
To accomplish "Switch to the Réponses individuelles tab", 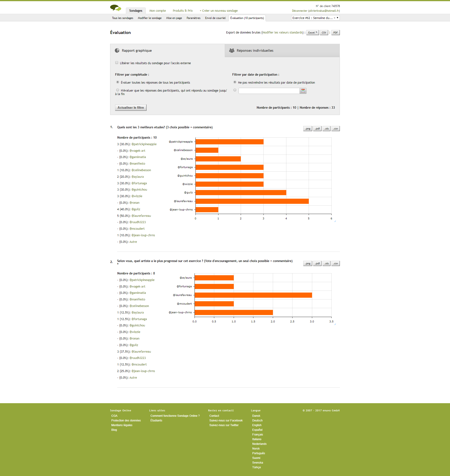I will coord(255,50).
